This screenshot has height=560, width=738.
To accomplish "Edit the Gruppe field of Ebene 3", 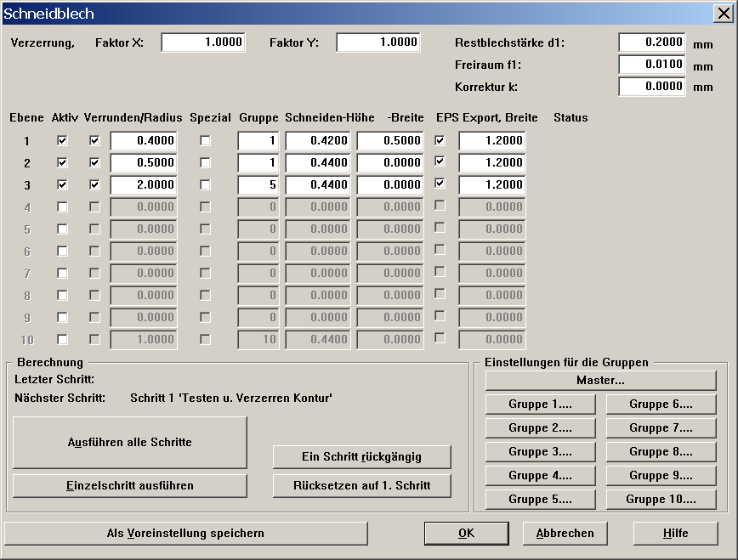I will (x=258, y=184).
